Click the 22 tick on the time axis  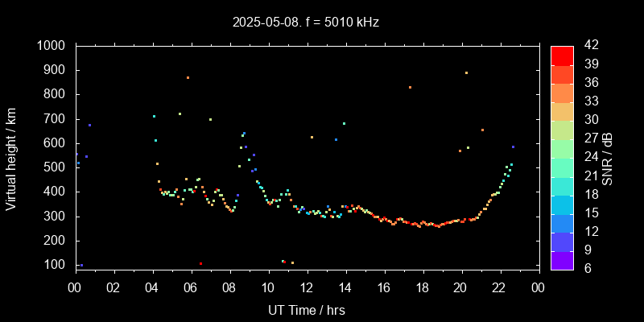point(500,287)
